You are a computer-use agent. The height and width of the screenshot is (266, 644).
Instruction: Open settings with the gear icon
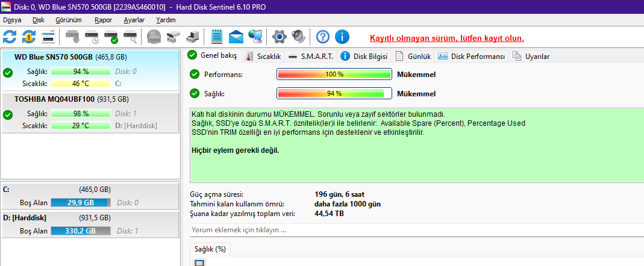pyautogui.click(x=280, y=37)
